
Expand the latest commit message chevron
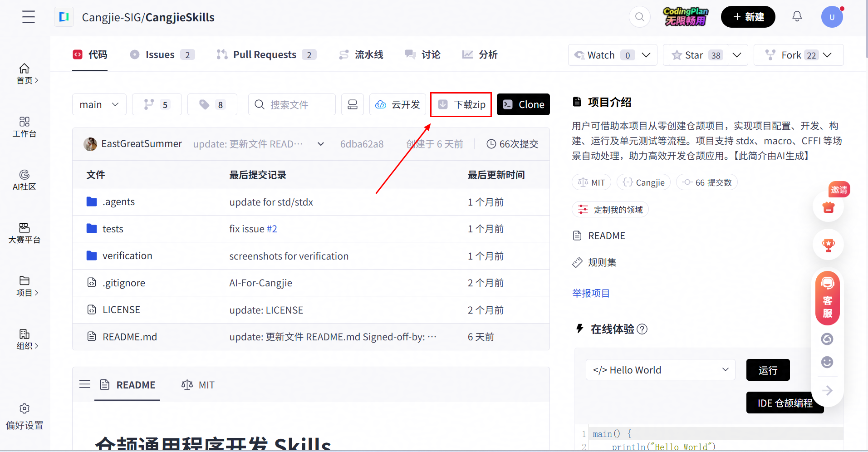coord(321,144)
